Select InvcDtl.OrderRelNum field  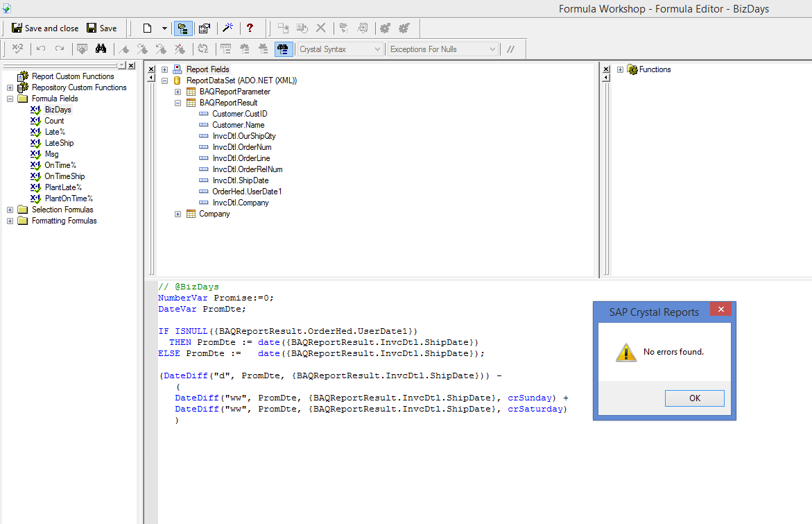point(248,169)
